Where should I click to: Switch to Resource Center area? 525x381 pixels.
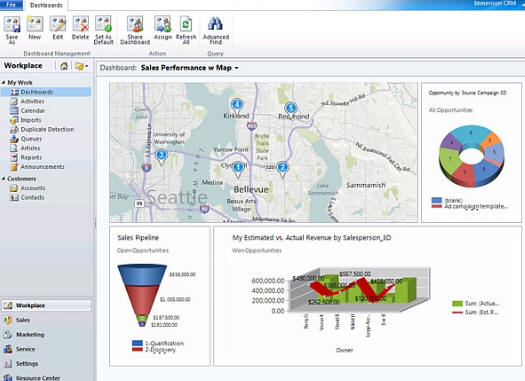tap(46, 377)
